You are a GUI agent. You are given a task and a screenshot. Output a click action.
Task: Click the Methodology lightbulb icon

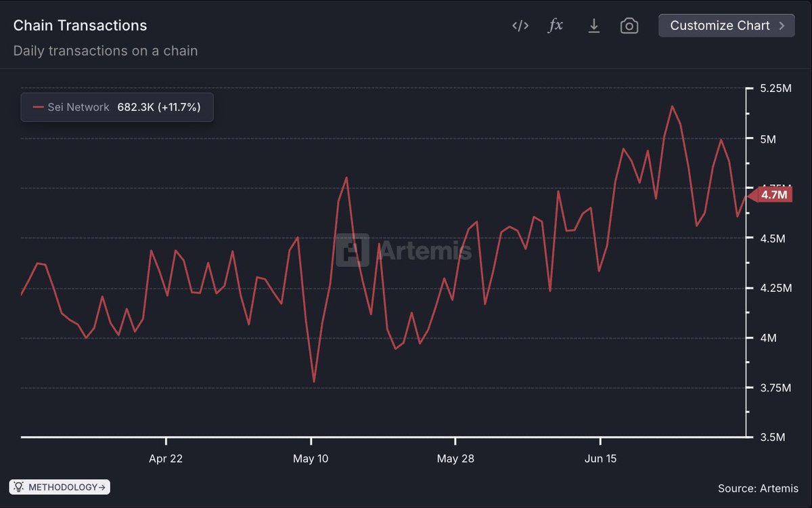tap(18, 486)
